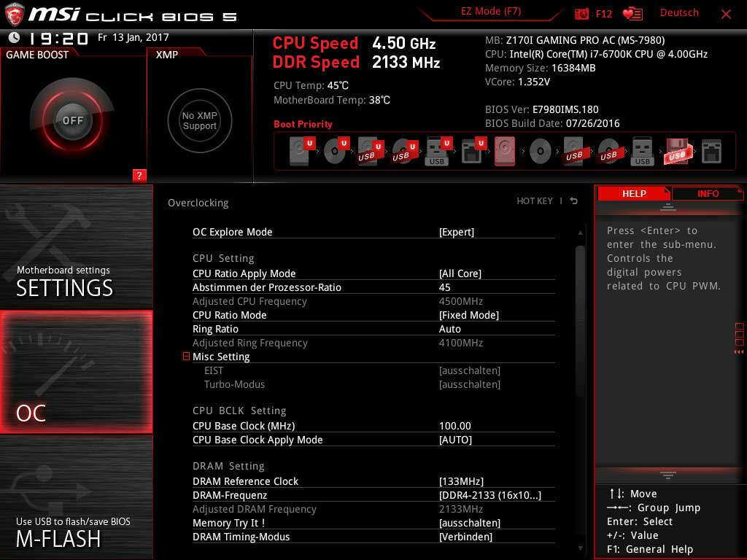Click the GAME BOOST tab label
Image resolution: width=747 pixels, height=560 pixels.
[37, 54]
